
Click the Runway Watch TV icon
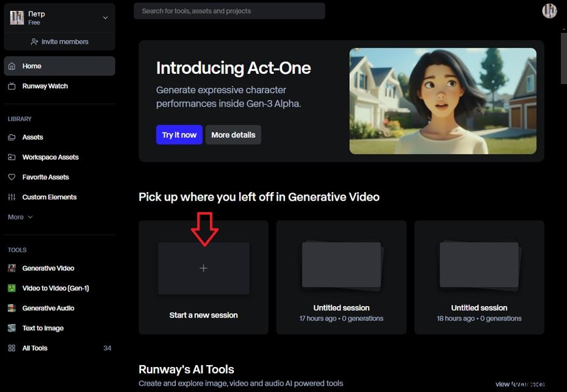(x=12, y=86)
